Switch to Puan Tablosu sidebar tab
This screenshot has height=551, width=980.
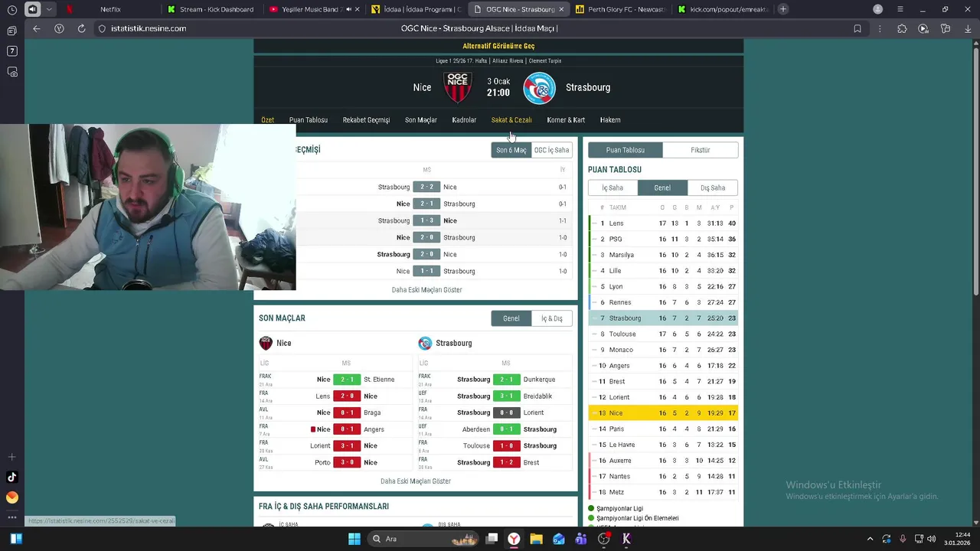point(626,150)
